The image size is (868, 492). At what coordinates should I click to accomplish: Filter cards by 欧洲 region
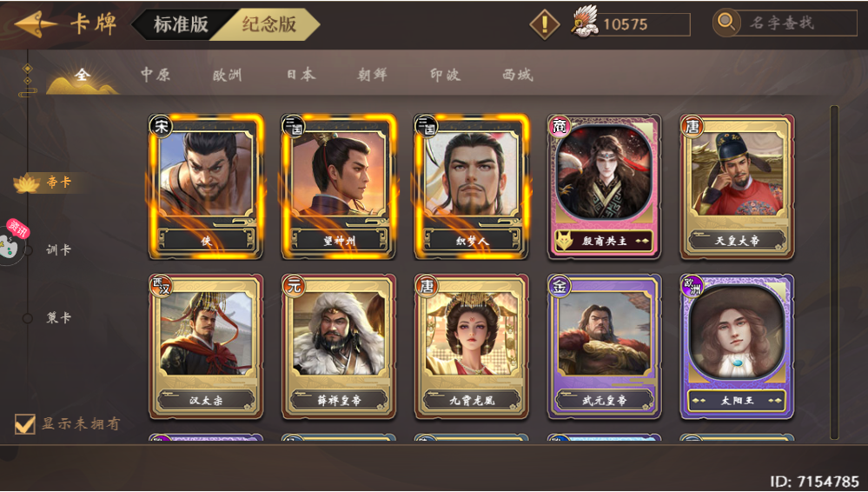click(x=228, y=75)
